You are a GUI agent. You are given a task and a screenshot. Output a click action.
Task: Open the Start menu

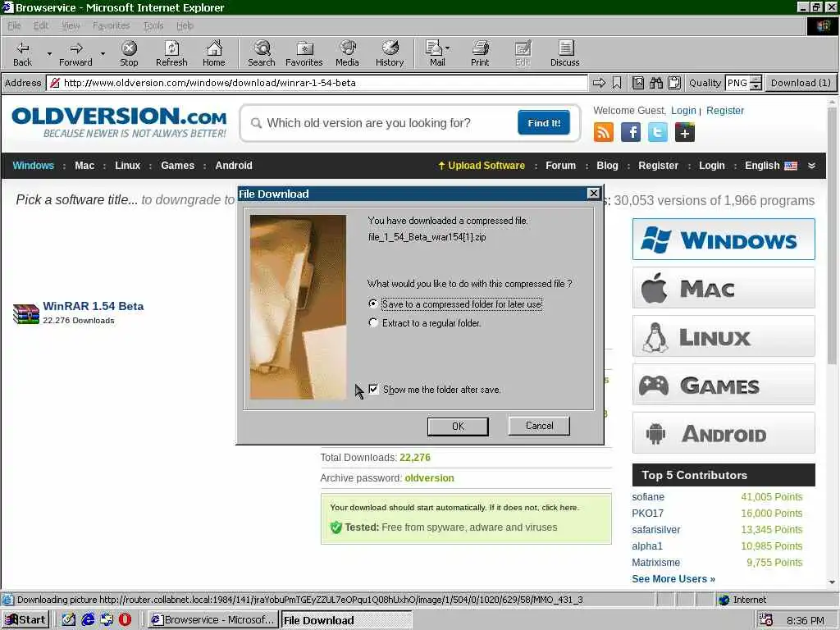(x=25, y=619)
